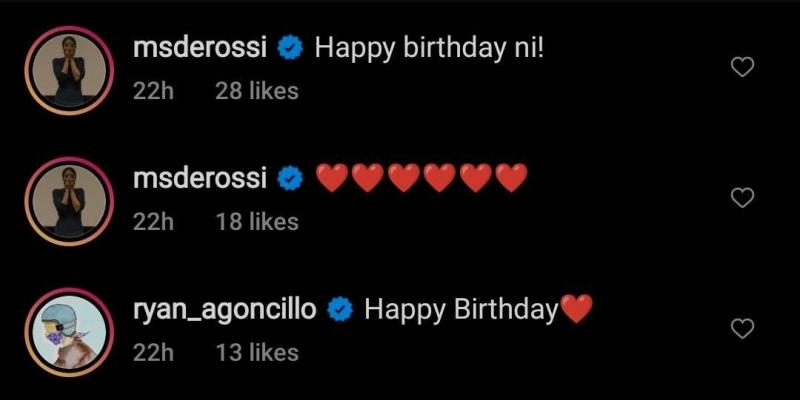The width and height of the screenshot is (800, 400).
Task: Click verified badge on hearts comment
Action: 290,180
